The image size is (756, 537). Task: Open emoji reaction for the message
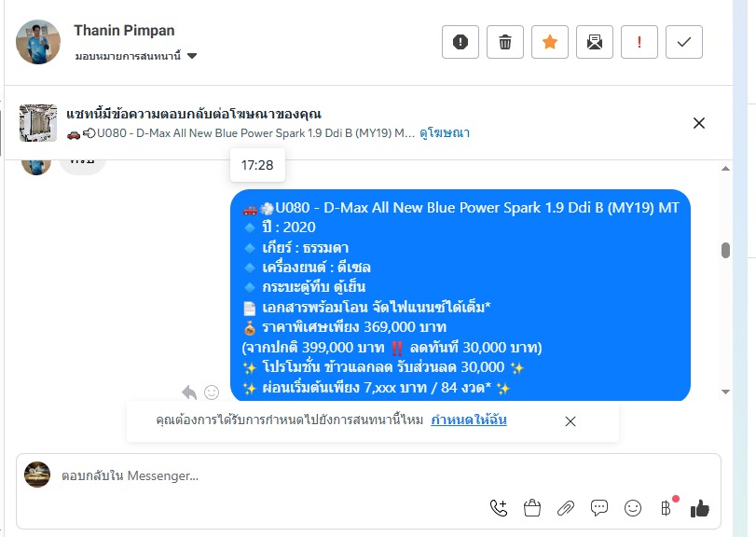coord(212,392)
